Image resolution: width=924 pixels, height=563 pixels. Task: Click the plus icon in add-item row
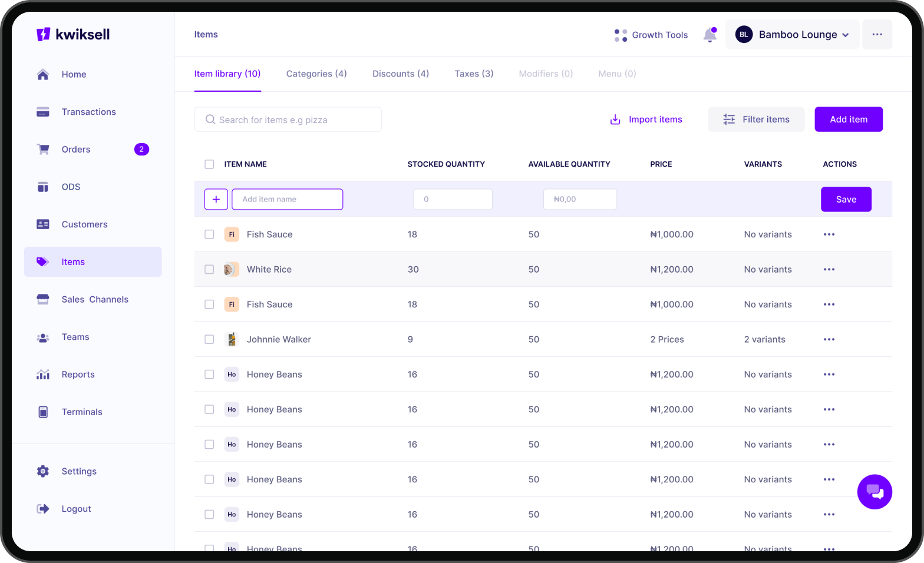(x=216, y=200)
